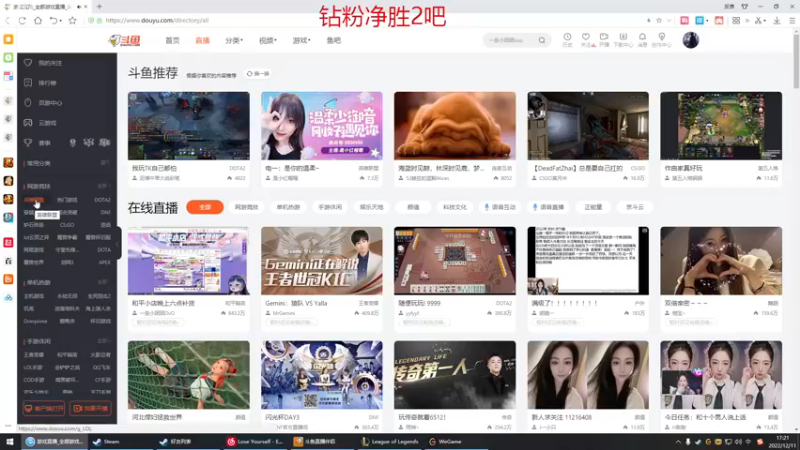Select 娱乐天地 filter tab
Image resolution: width=800 pixels, height=450 pixels.
point(371,207)
